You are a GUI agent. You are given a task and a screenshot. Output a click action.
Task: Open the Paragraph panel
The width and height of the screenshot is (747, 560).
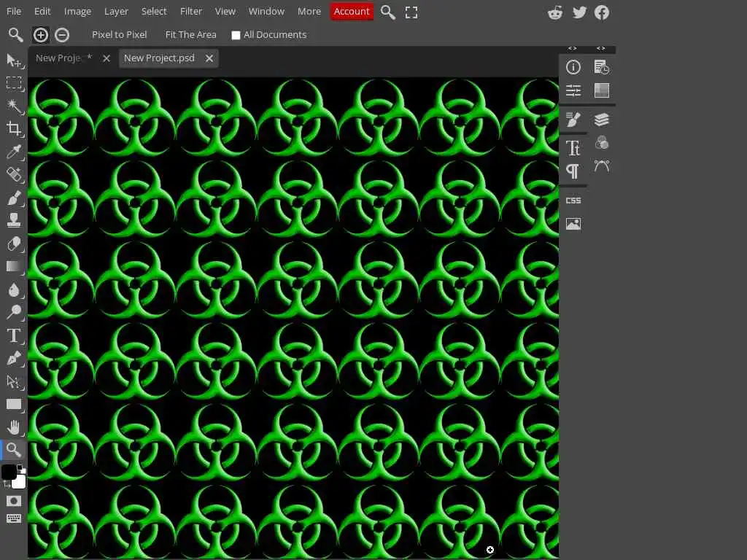(x=573, y=171)
